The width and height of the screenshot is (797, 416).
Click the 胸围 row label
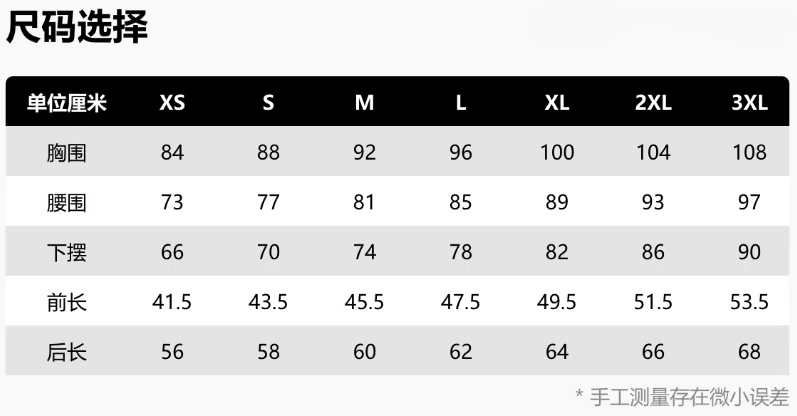coord(67,153)
